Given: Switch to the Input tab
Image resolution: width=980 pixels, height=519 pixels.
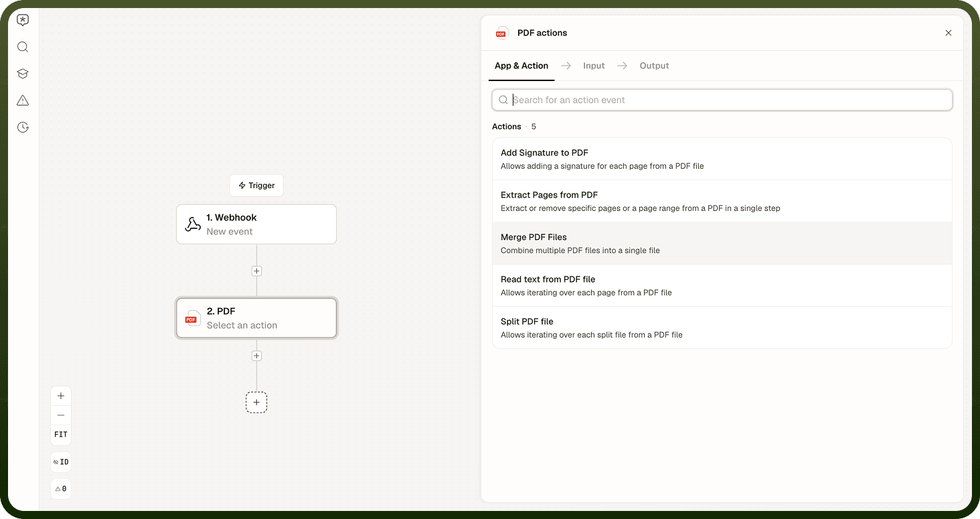Looking at the screenshot, I should pyautogui.click(x=594, y=66).
